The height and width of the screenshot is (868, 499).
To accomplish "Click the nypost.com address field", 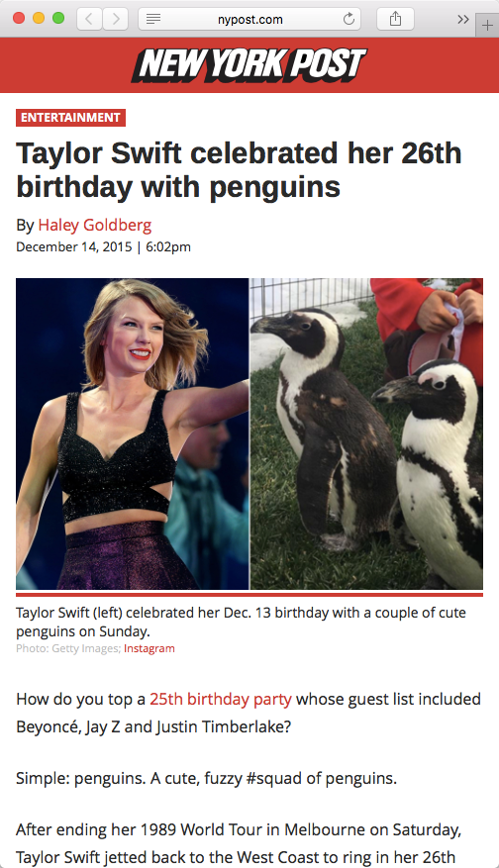I will (249, 20).
